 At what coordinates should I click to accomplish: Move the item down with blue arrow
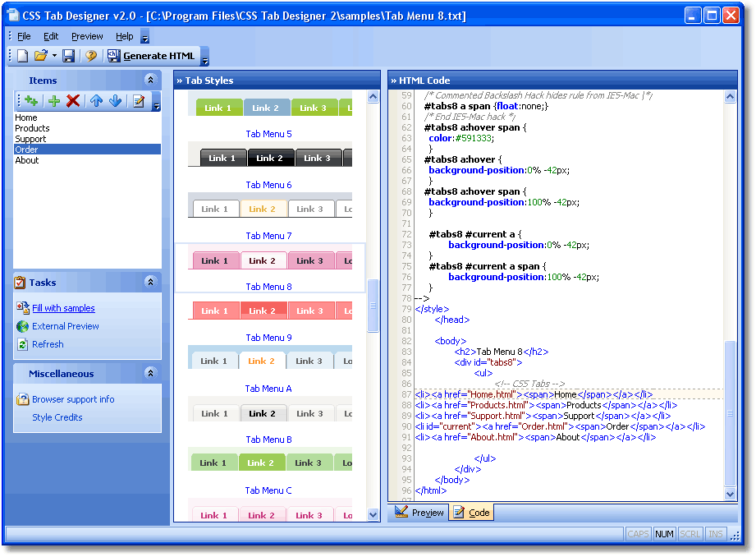[x=115, y=101]
